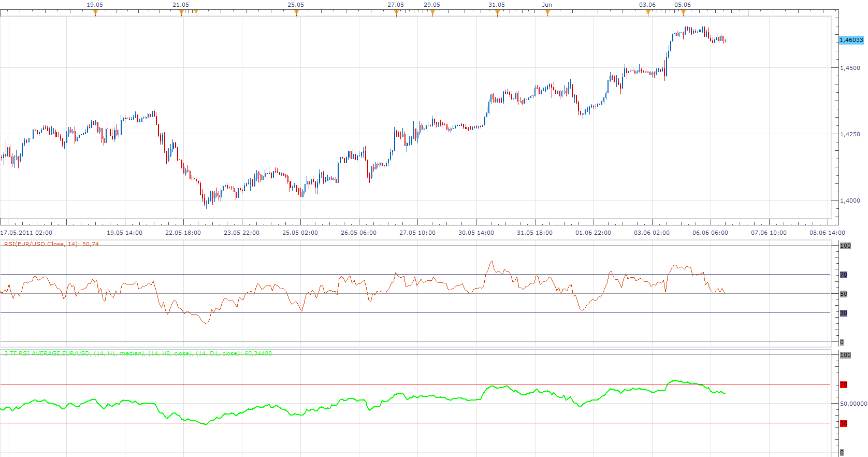This screenshot has width=868, height=457.
Task: Click the 0 level tag in the RSI panel
Action: click(842, 342)
